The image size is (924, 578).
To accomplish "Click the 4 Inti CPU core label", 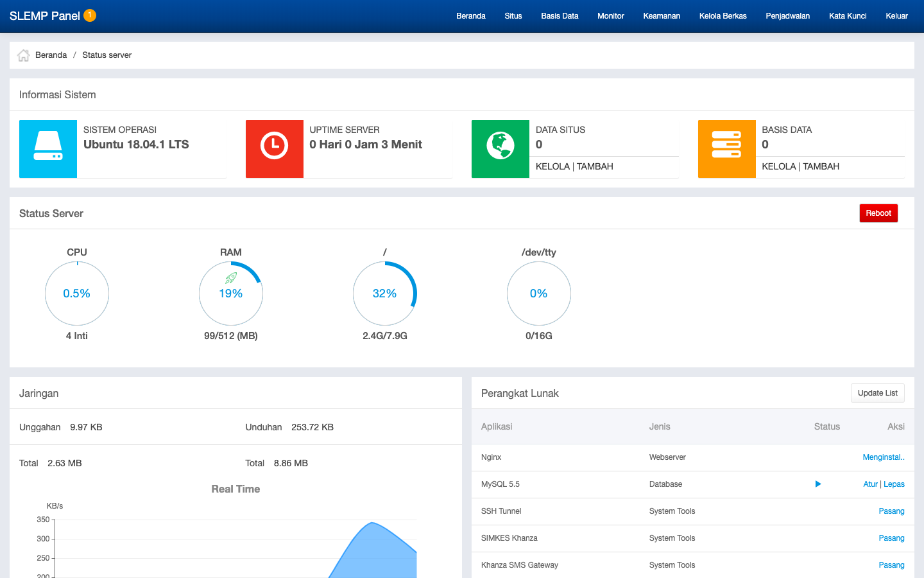I will [77, 336].
